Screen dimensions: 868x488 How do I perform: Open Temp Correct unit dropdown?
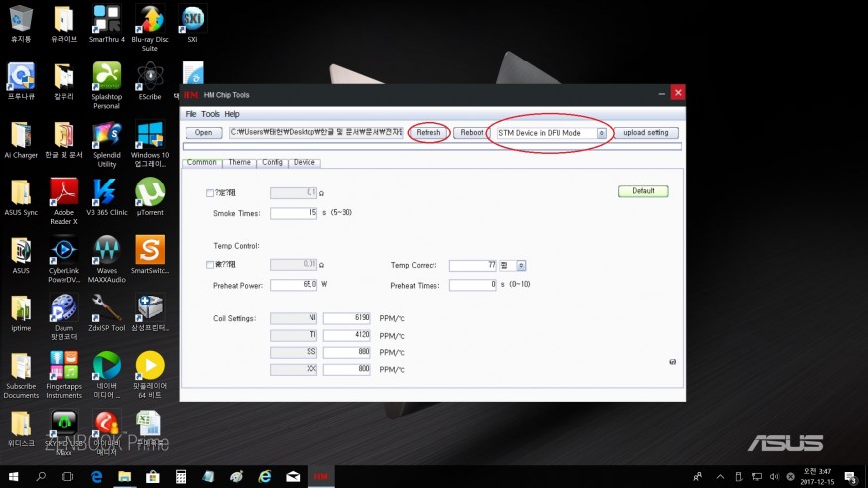coord(521,265)
